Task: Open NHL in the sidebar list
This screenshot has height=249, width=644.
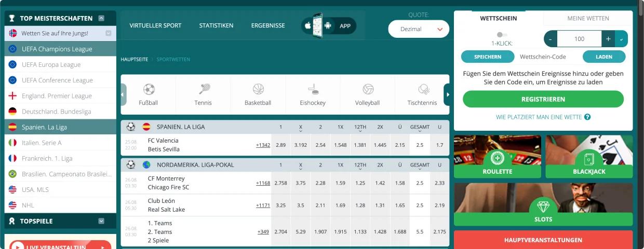Action: pyautogui.click(x=60, y=205)
